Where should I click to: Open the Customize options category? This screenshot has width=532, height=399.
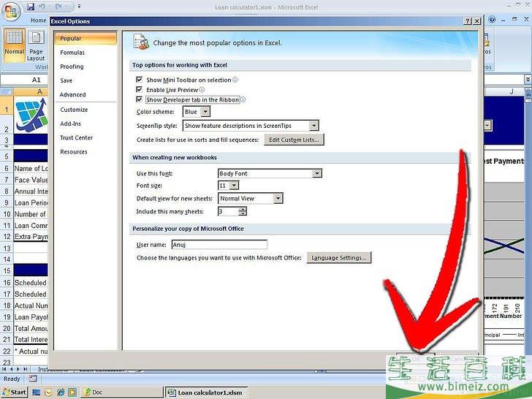(85, 110)
